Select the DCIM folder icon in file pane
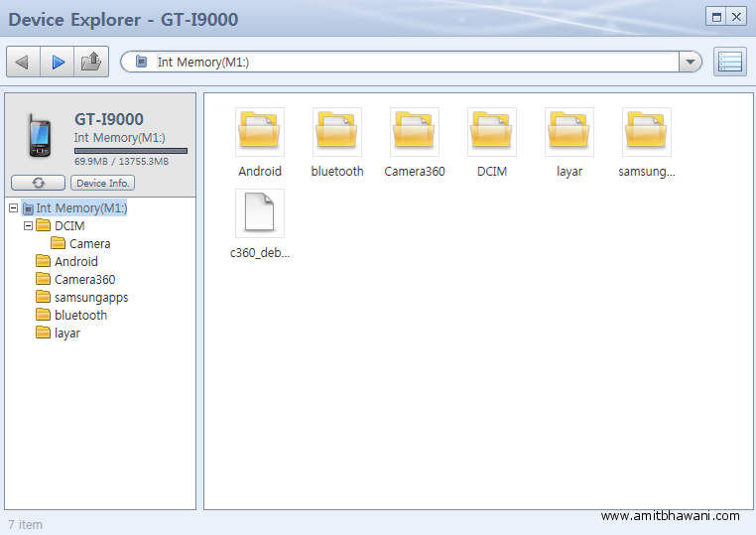This screenshot has height=535, width=756. 492,132
